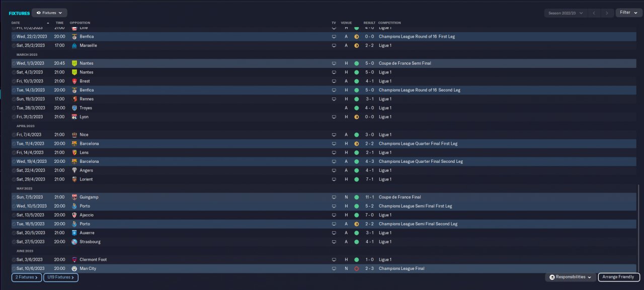Open the Fixtures view dropdown
The image size is (644, 290).
[49, 13]
